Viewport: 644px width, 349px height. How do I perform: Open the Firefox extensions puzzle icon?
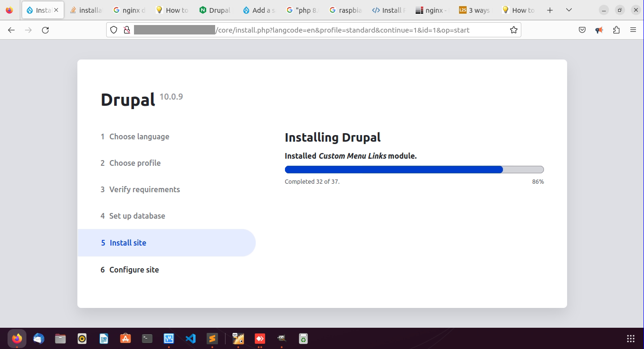click(616, 30)
